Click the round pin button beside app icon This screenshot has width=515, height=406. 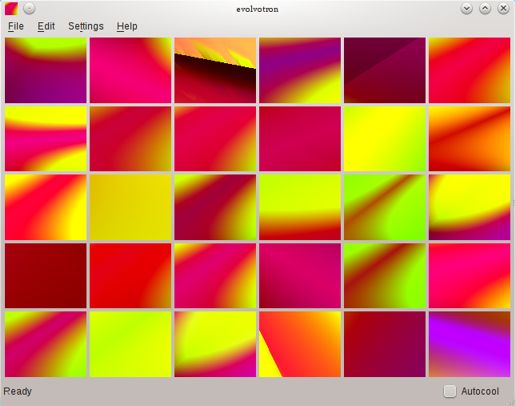[29, 9]
